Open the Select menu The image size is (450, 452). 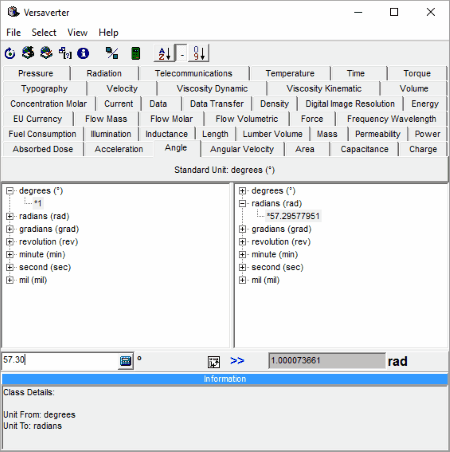[44, 33]
